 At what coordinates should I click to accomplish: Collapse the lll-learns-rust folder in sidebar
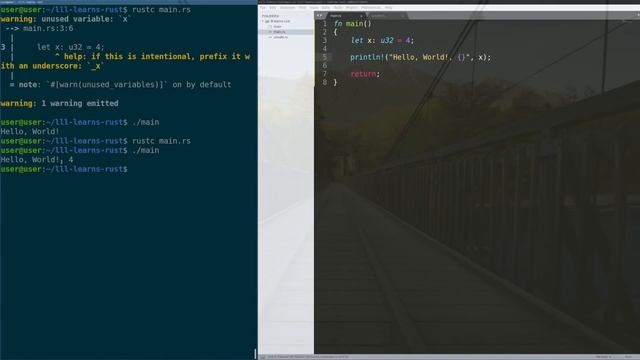pos(262,21)
